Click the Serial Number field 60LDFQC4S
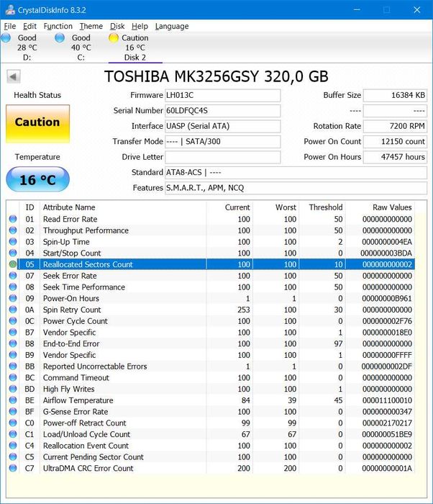 [x=222, y=111]
